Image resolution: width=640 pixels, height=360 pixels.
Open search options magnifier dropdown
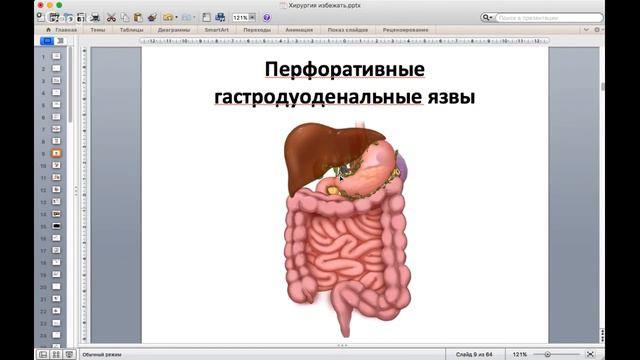coord(487,18)
